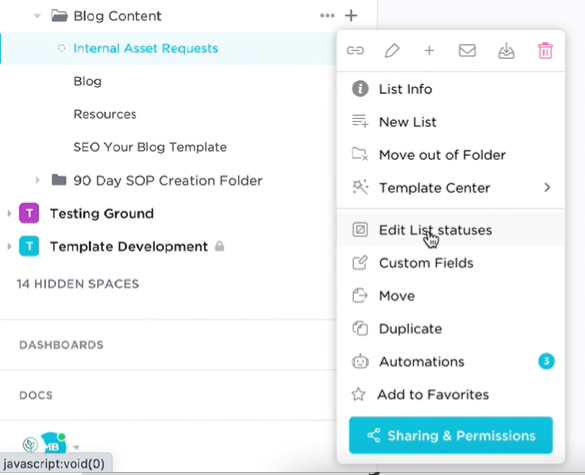The height and width of the screenshot is (475, 585).
Task: Click the Automations badge showing 3
Action: point(546,361)
